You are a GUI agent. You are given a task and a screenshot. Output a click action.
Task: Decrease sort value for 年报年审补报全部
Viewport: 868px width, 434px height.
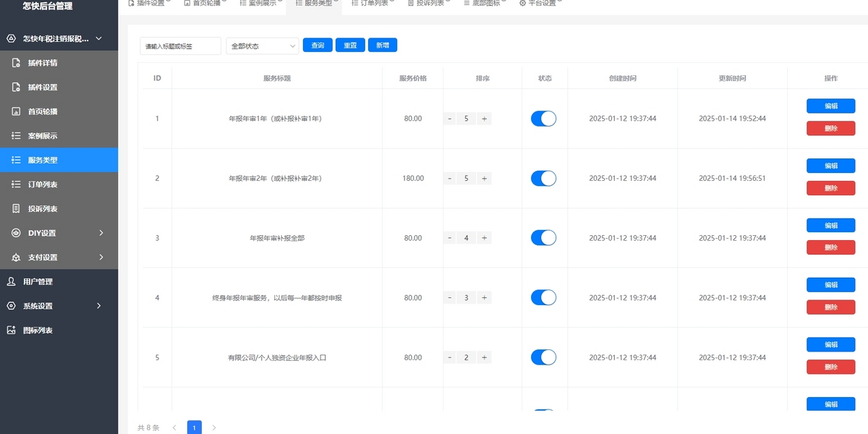pyautogui.click(x=449, y=238)
